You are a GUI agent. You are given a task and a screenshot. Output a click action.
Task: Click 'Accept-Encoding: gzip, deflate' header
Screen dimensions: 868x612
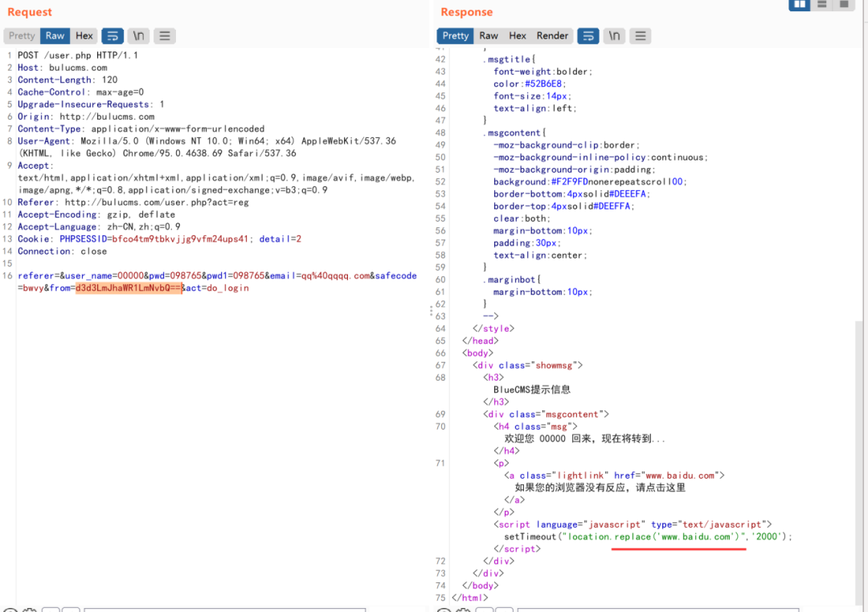point(96,214)
